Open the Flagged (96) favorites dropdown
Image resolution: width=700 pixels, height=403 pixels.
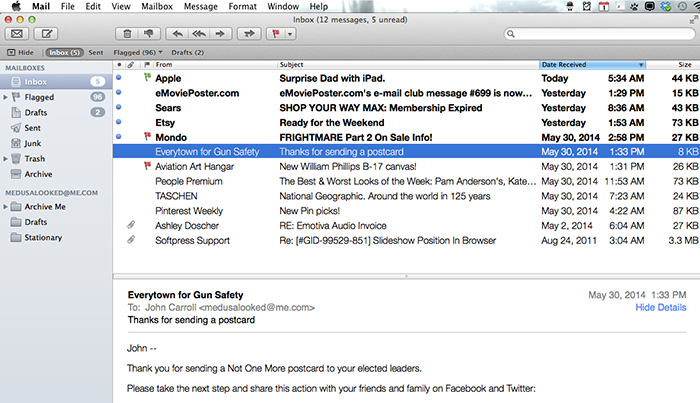(x=138, y=52)
